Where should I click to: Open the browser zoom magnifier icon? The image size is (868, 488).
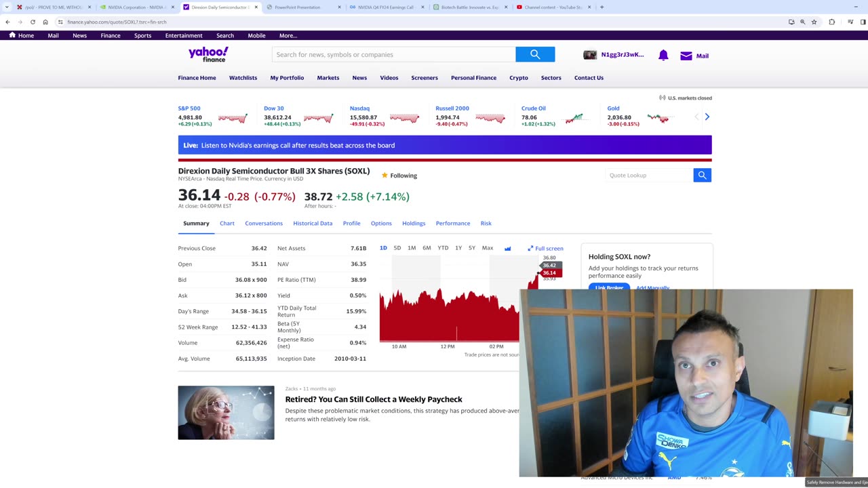(x=802, y=22)
